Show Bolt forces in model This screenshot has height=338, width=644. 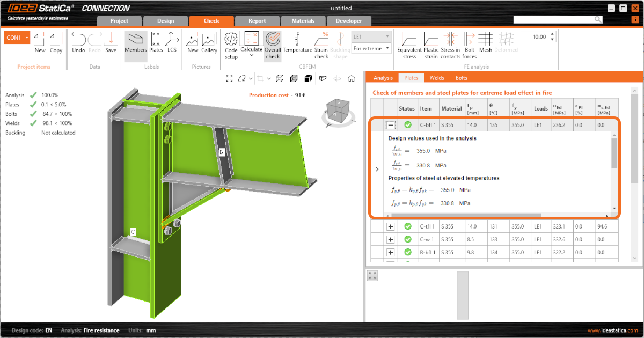point(469,45)
